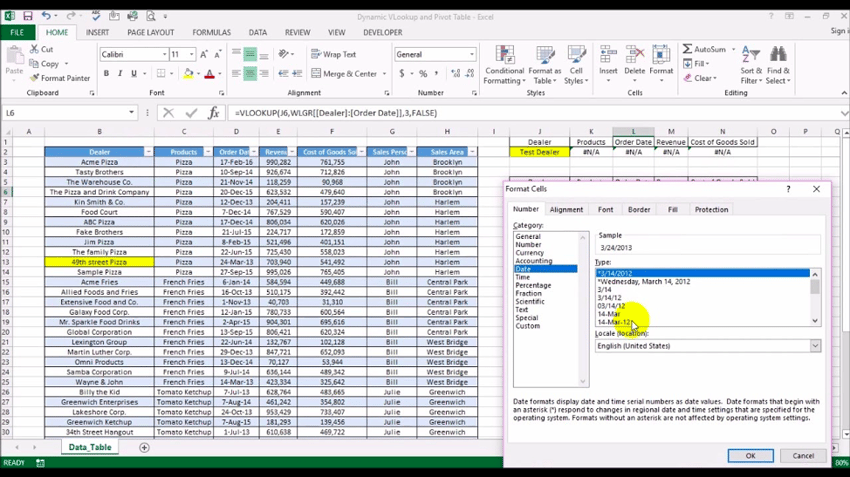Screen dimensions: 850x477
Task: Open Conditional Formatting menu
Action: [x=504, y=65]
